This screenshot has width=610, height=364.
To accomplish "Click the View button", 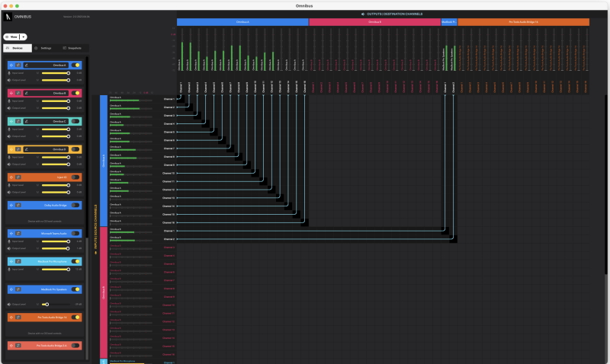I will (x=12, y=36).
